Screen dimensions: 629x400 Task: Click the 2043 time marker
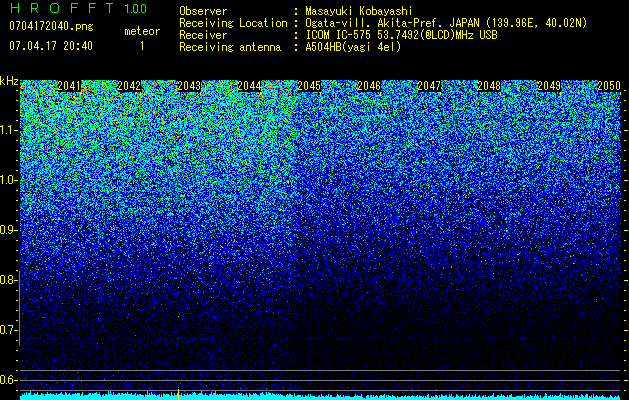pos(189,86)
